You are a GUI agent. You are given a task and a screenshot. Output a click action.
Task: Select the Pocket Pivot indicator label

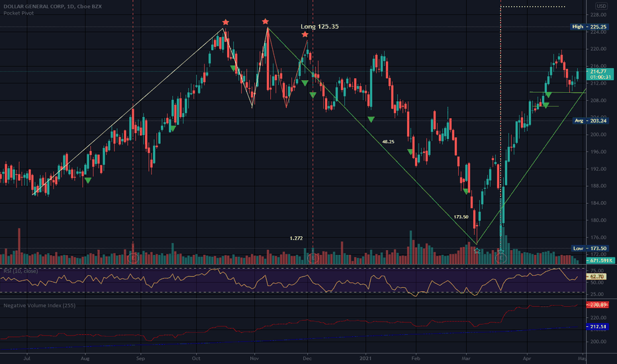[19, 13]
